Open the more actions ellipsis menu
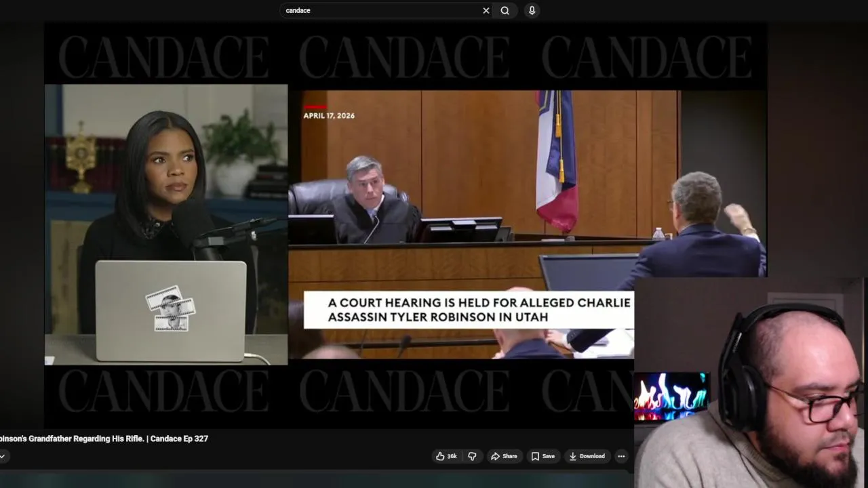 coord(621,456)
